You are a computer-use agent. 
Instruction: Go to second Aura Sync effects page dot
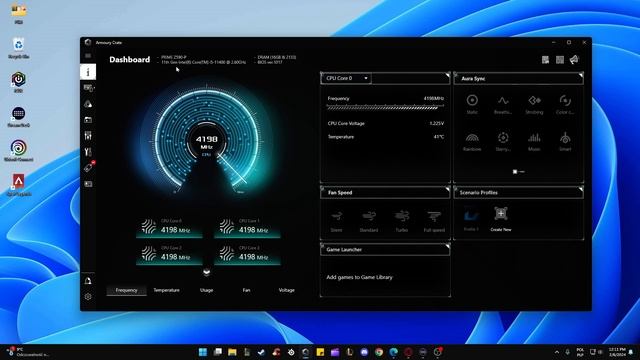[x=522, y=172]
